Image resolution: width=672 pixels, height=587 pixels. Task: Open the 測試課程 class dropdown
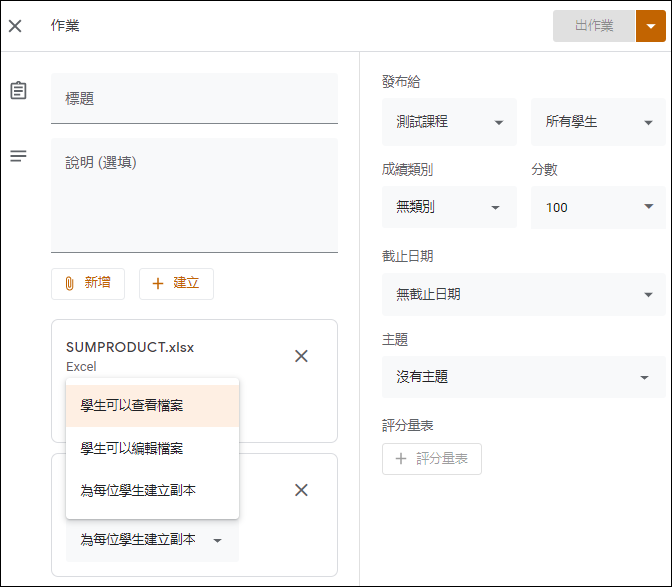449,122
